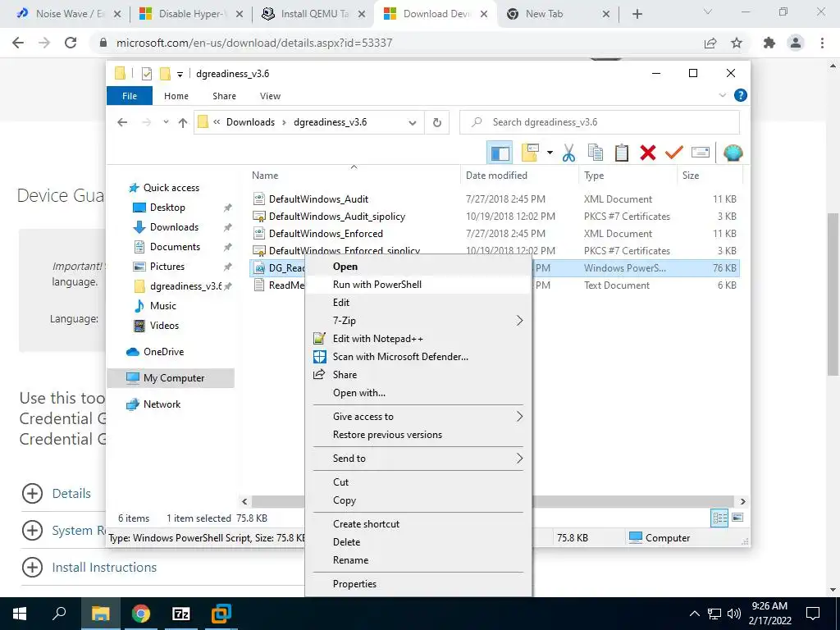
Task: Go back in File Explorer
Action: click(x=123, y=122)
